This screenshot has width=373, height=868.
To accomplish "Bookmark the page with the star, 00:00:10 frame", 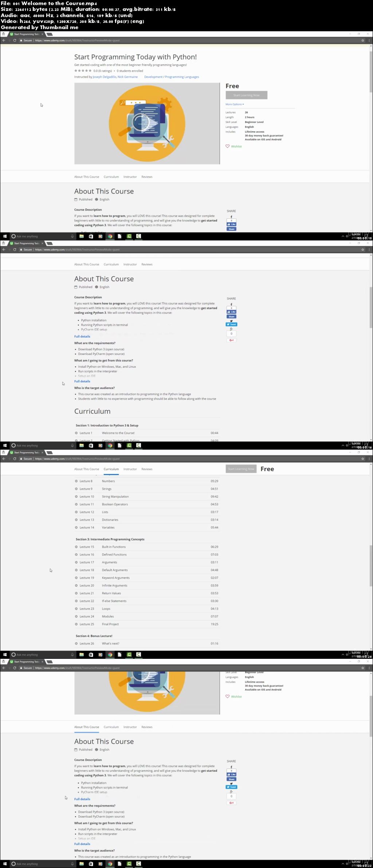I will 363,40.
